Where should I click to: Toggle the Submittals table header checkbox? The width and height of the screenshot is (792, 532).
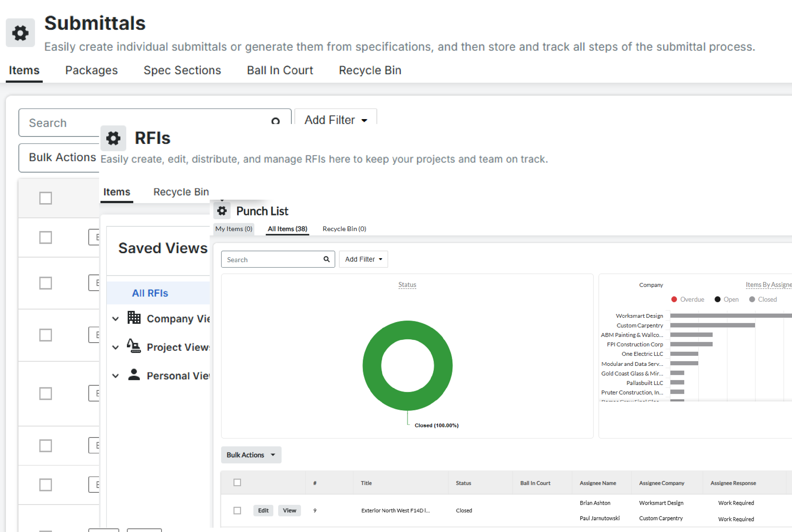pos(45,198)
